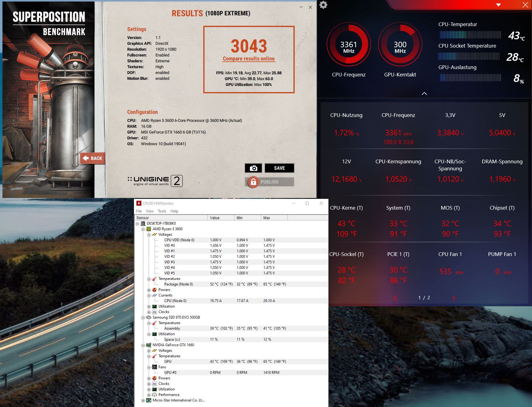Open Compare results online link
Image resolution: width=532 pixels, height=407 pixels.
249,59
